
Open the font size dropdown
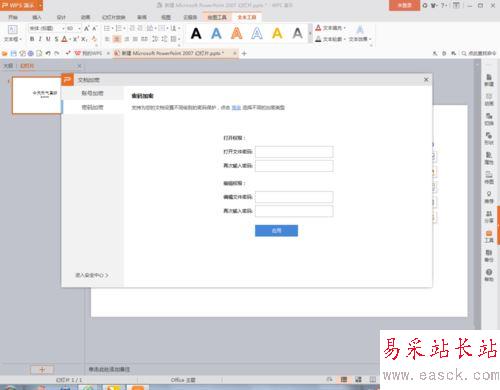tap(79, 29)
